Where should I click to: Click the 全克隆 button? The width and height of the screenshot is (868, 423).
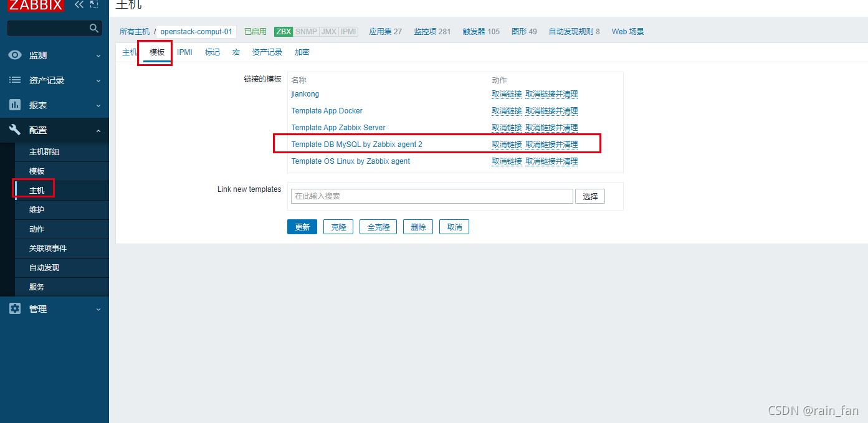pyautogui.click(x=378, y=227)
